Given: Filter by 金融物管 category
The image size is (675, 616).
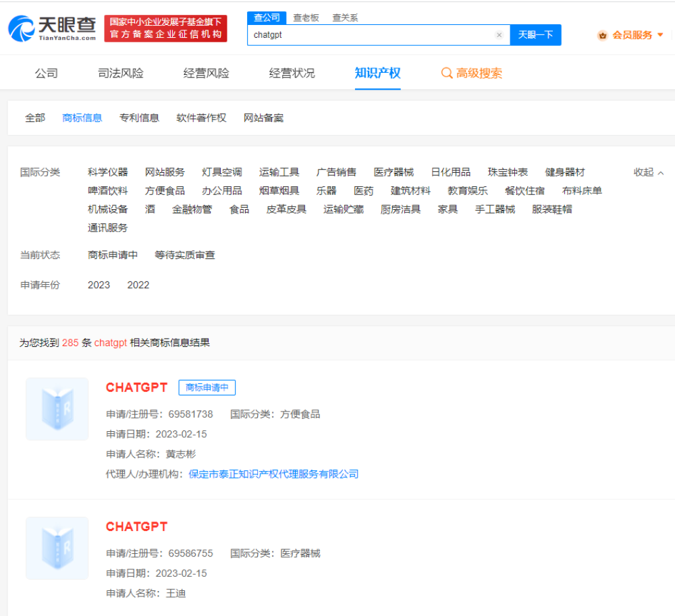Looking at the screenshot, I should pyautogui.click(x=192, y=209).
